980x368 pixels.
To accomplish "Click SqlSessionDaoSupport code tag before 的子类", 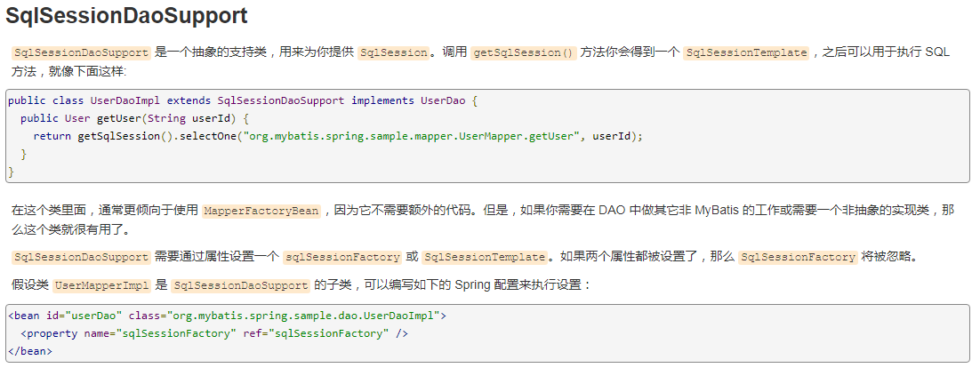I will pos(241,285).
